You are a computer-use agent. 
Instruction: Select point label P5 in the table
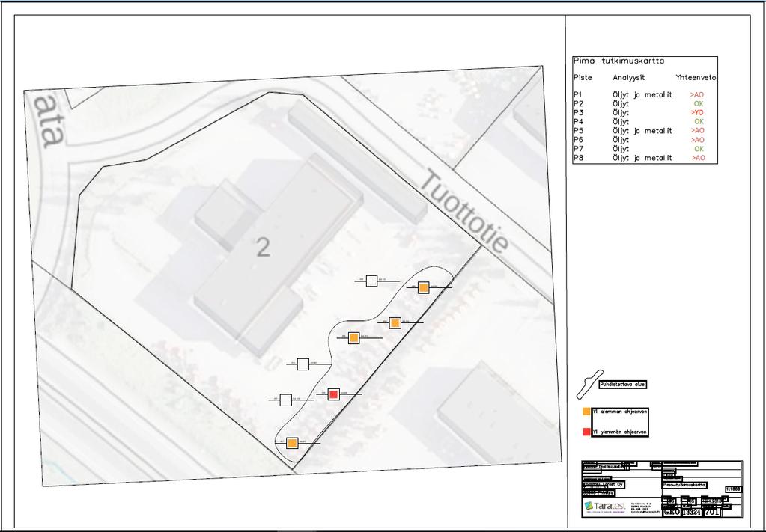click(578, 131)
